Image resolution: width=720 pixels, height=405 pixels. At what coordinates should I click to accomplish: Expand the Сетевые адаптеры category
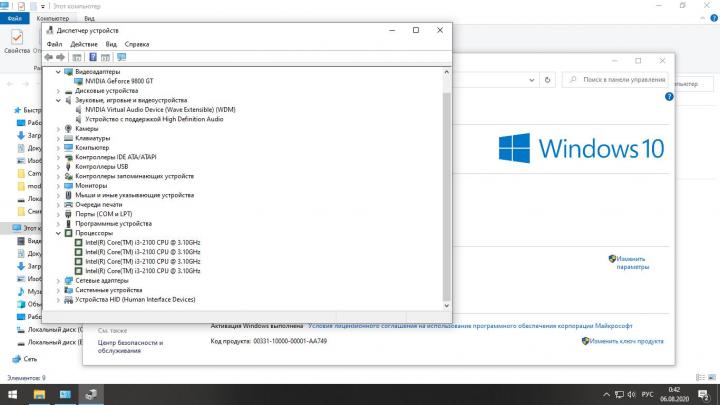(x=58, y=281)
